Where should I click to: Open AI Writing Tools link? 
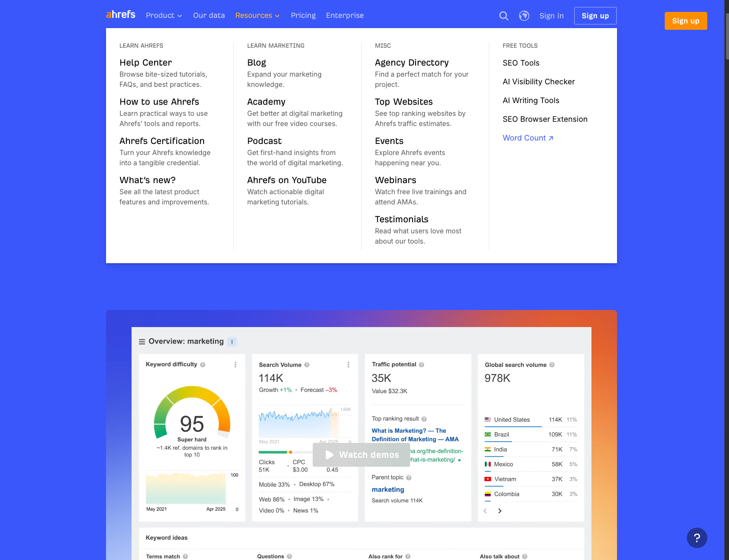coord(531,101)
